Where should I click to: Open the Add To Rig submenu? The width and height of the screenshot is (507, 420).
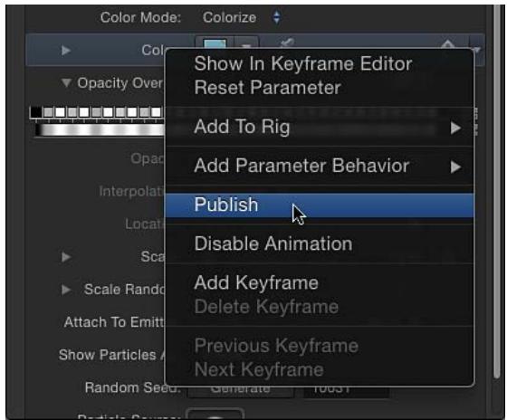click(320, 127)
